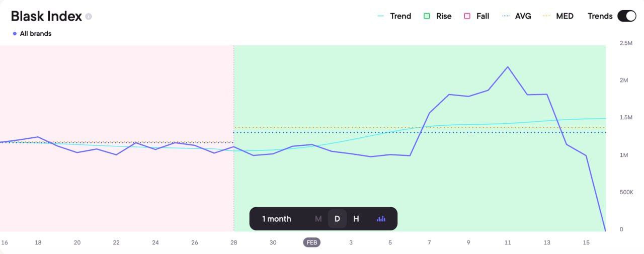This screenshot has height=254, width=644.
Task: Click the MED legend label
Action: click(565, 16)
